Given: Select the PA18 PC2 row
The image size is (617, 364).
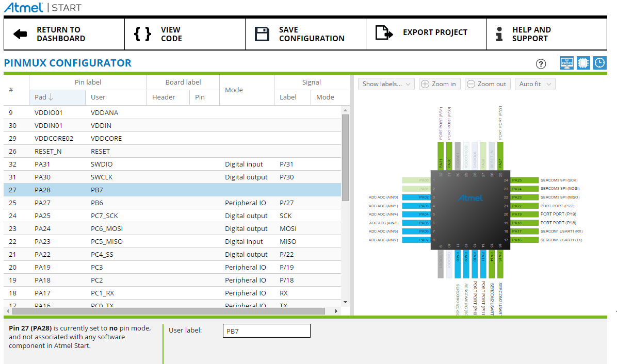Looking at the screenshot, I should [172, 280].
